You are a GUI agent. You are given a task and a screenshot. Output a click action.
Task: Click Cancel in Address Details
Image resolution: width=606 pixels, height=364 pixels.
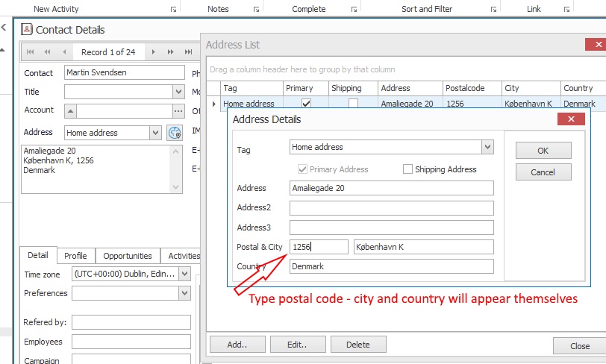(x=543, y=172)
